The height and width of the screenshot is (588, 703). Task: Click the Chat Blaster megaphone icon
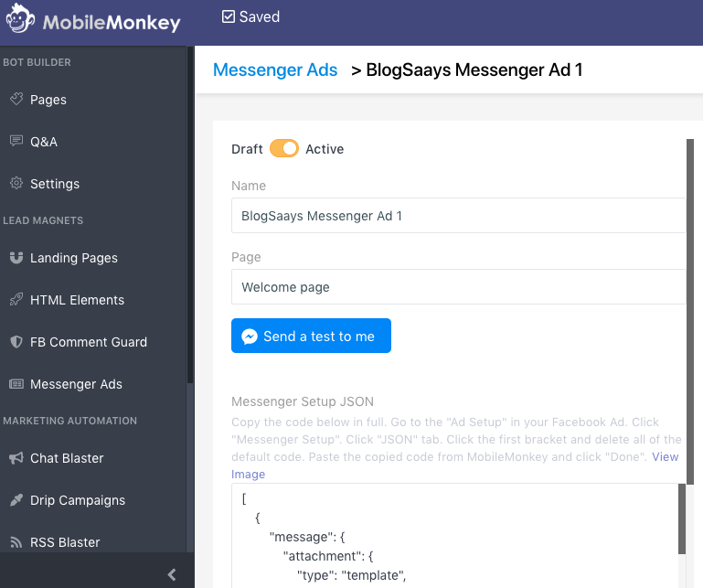coord(16,457)
